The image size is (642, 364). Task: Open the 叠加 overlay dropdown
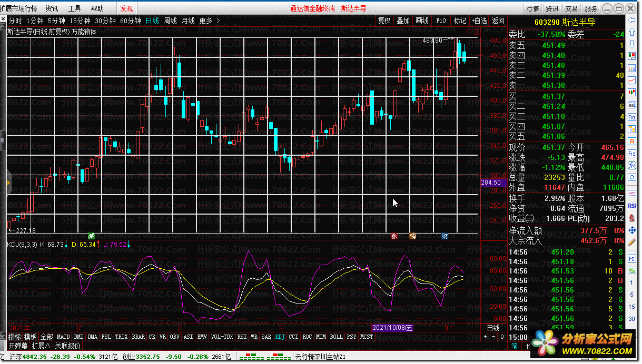coord(403,21)
